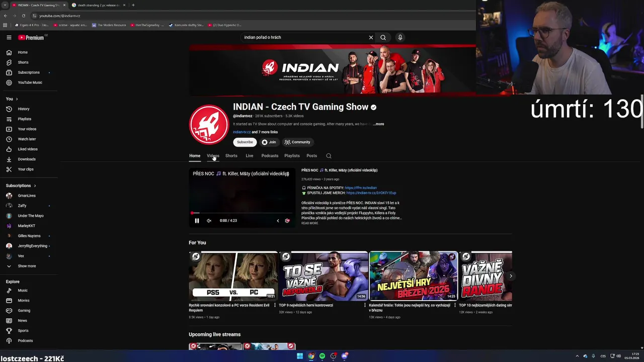The height and width of the screenshot is (362, 644).
Task: Unmute the featured video player
Action: pos(209,221)
